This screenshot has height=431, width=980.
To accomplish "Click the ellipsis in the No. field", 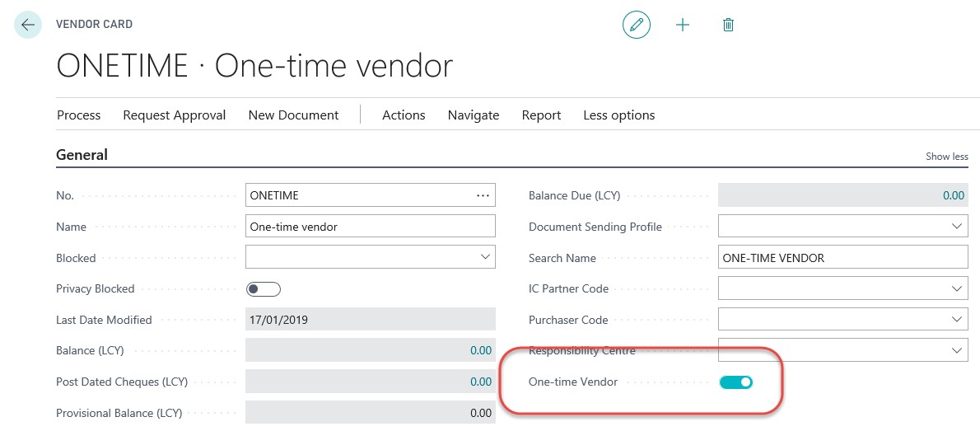I will click(483, 195).
